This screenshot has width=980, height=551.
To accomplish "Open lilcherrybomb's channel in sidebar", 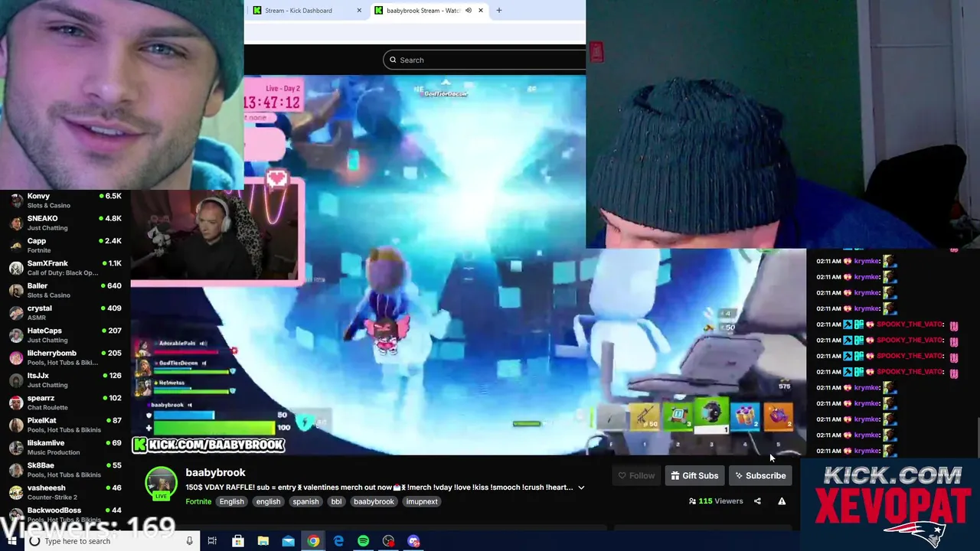I will click(x=65, y=357).
